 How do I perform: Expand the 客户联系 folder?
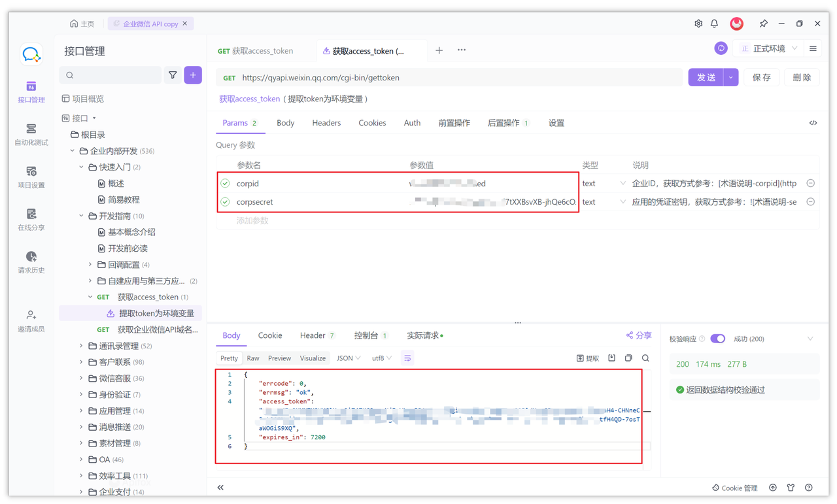[x=81, y=362]
